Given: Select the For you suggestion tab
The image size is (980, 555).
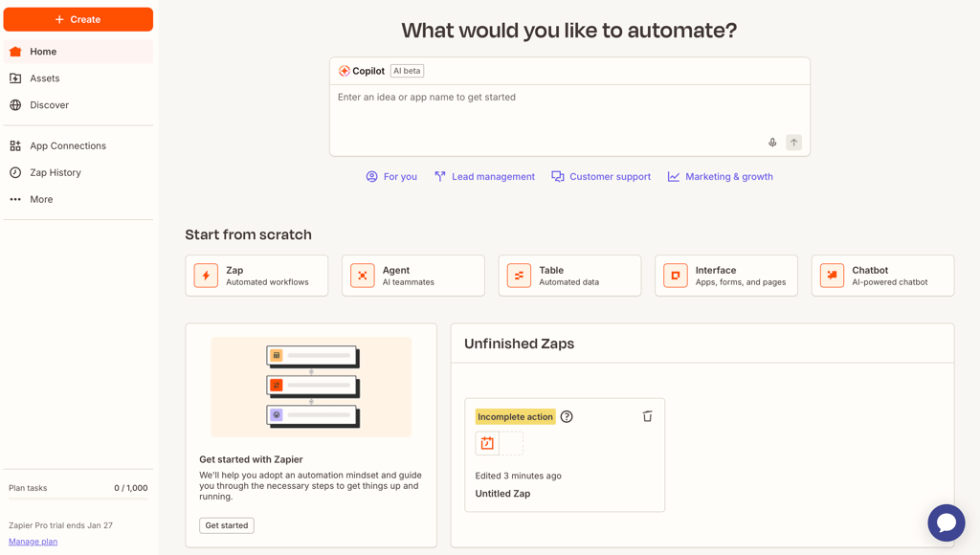Looking at the screenshot, I should pyautogui.click(x=391, y=177).
